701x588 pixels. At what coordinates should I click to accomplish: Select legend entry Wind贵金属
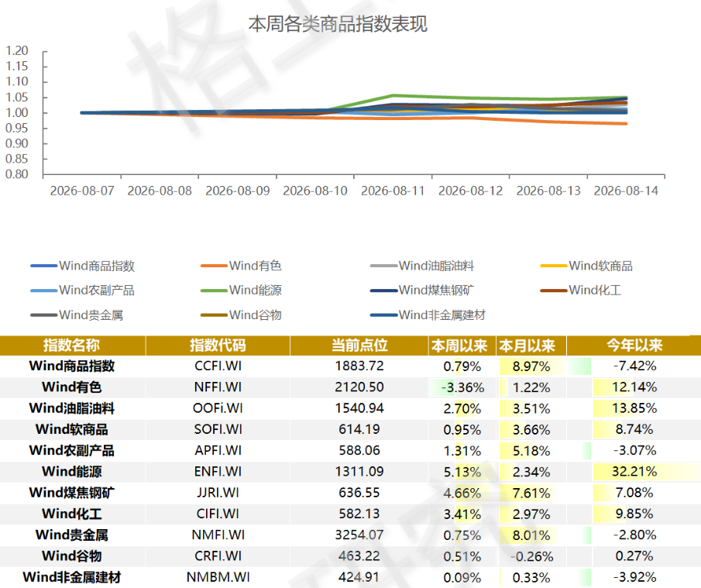[x=77, y=315]
